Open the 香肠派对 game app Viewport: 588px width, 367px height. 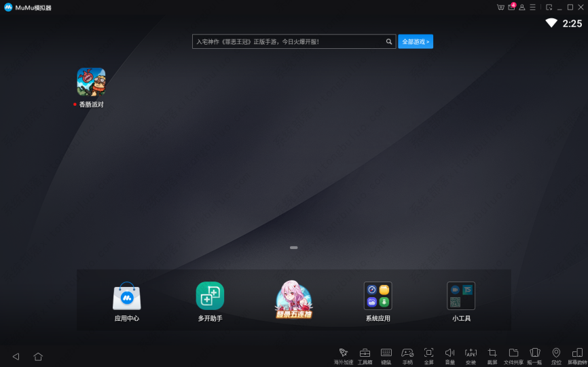[91, 82]
